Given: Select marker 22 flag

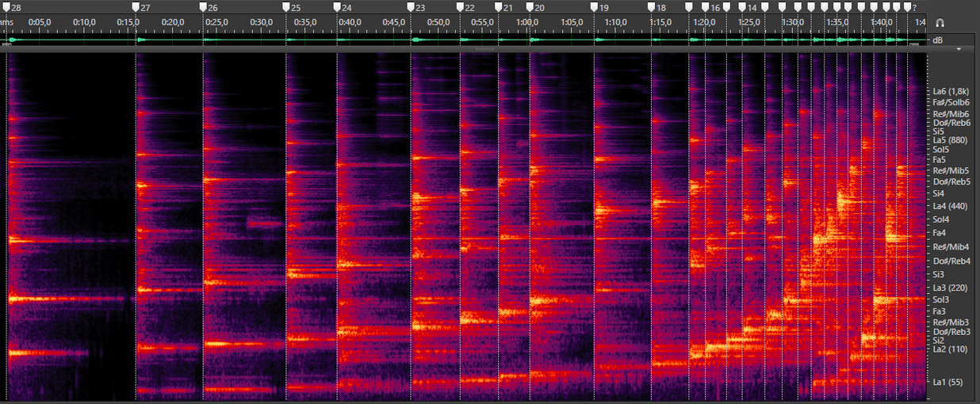Looking at the screenshot, I should [x=460, y=7].
